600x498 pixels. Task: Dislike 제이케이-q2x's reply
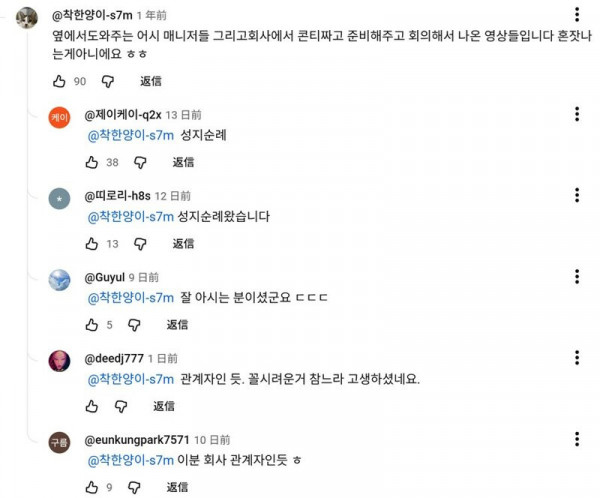(x=140, y=162)
